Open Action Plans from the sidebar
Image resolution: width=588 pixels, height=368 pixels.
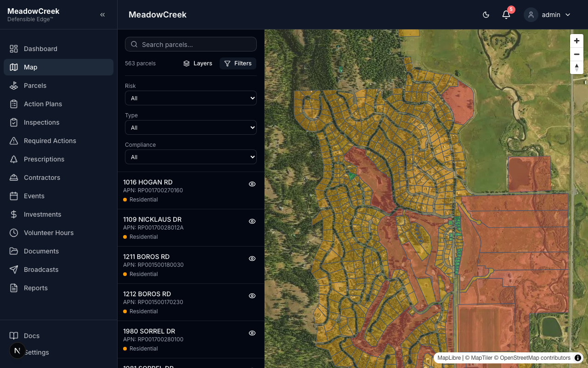tap(58, 104)
